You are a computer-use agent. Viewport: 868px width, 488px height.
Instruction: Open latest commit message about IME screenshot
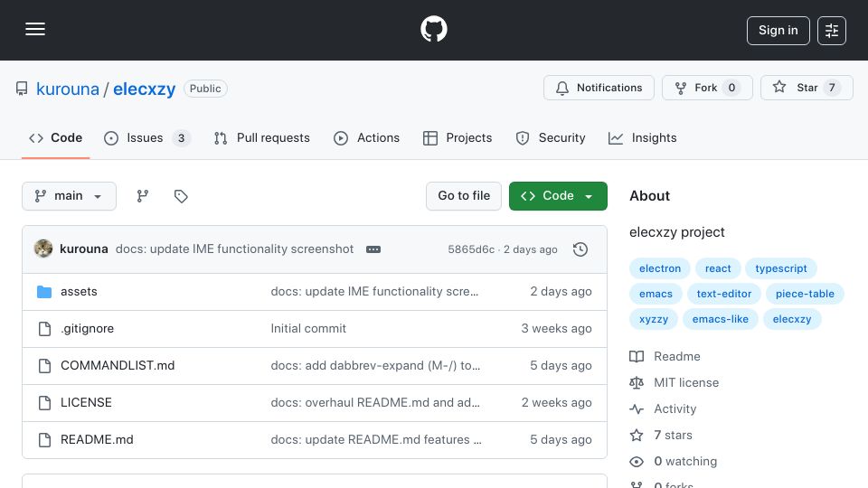(234, 249)
